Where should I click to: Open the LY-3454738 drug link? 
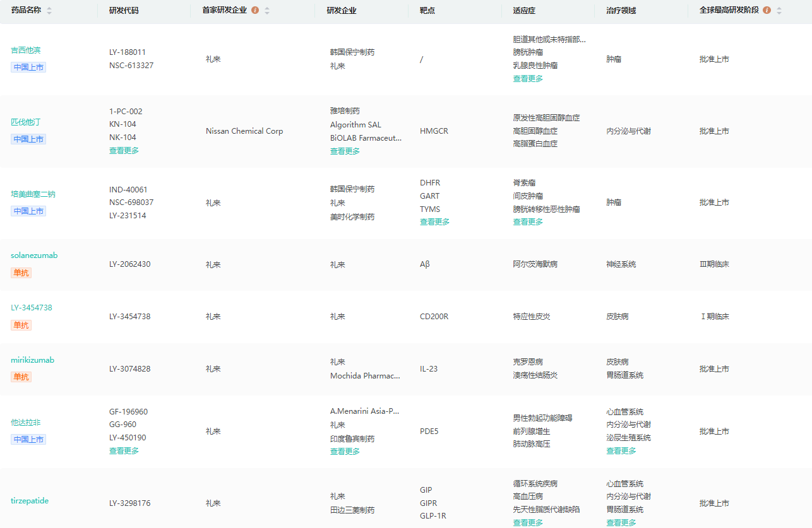click(x=32, y=308)
